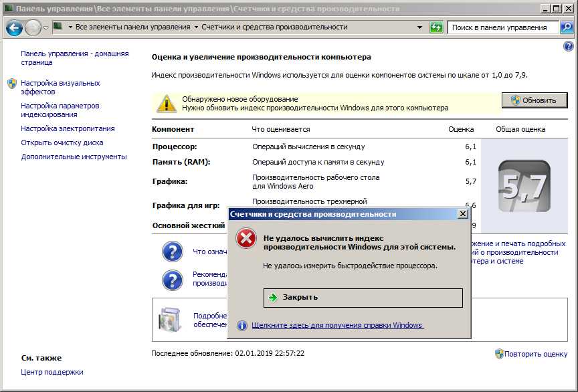
Task: Expand the arrow before 'Все элементы панели управления'
Action: 70,27
